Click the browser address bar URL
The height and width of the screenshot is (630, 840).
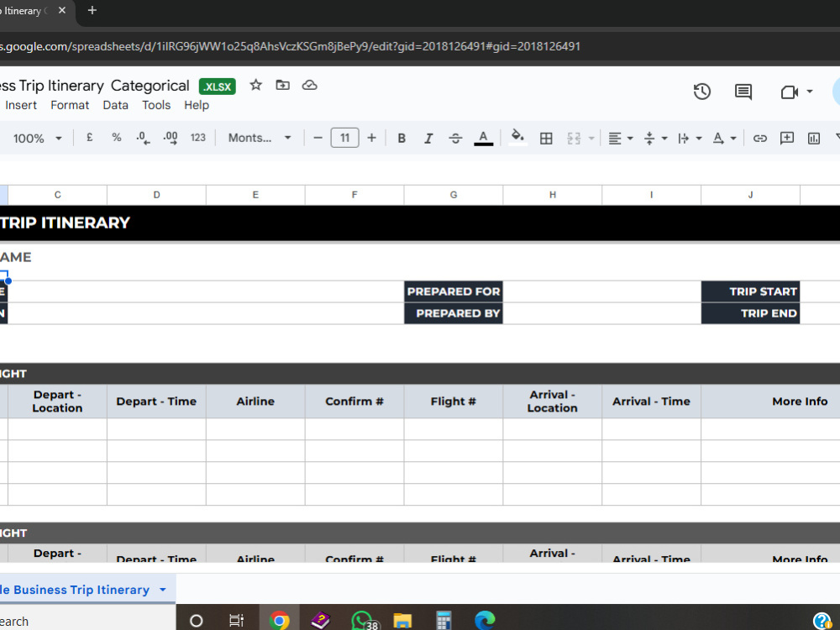tap(290, 46)
